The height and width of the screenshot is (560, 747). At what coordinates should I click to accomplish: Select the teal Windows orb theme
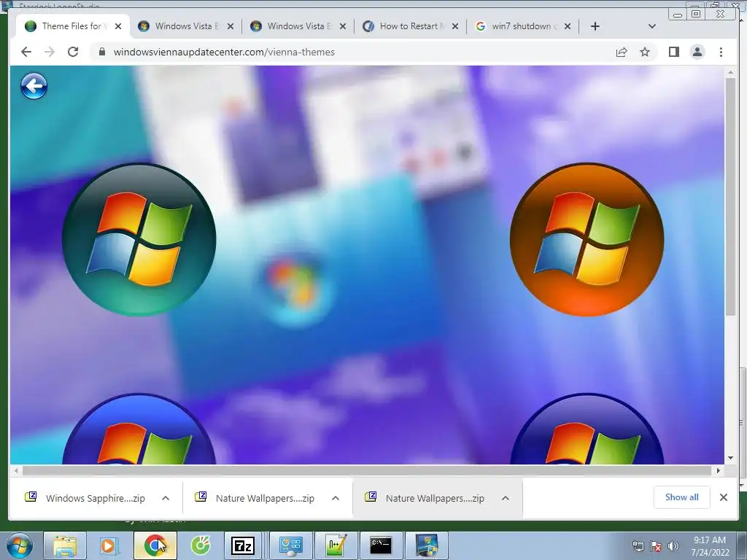pos(139,239)
